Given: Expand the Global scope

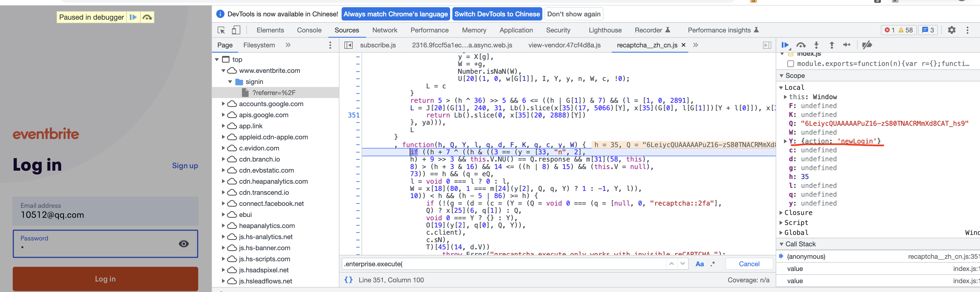Looking at the screenshot, I should tap(781, 232).
